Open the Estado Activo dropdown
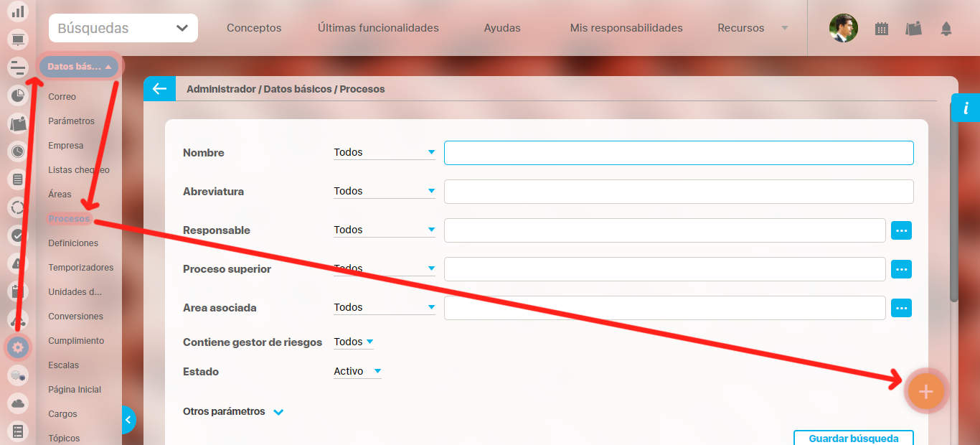The width and height of the screenshot is (980, 445). coord(357,372)
